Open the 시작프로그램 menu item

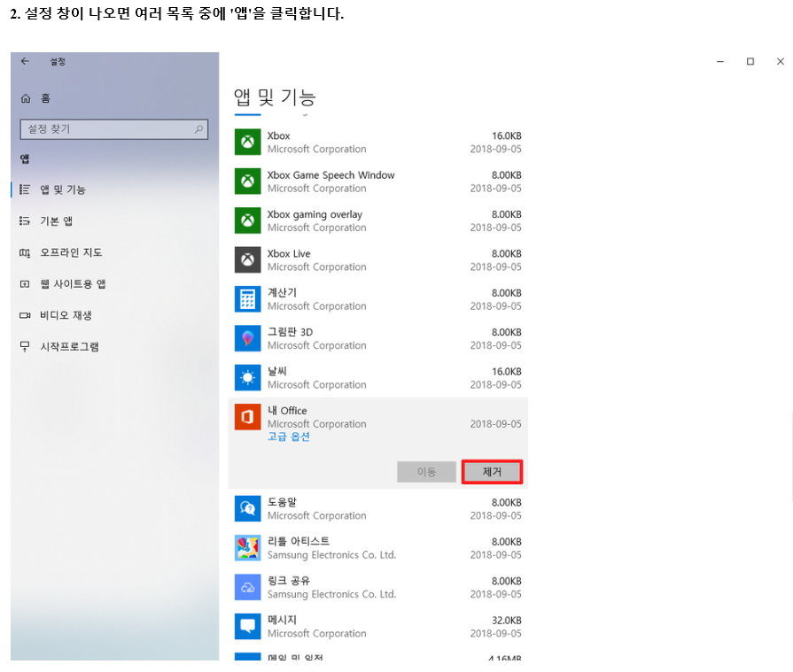(x=115, y=346)
